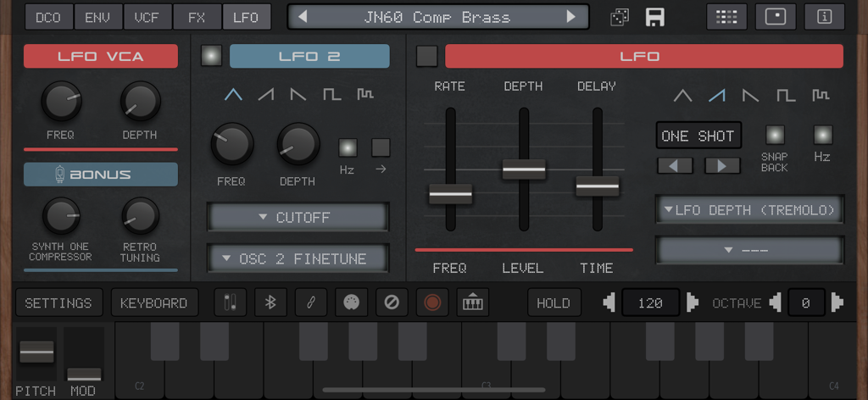This screenshot has height=400, width=868.
Task: Select square waveform for LFO 2
Action: tap(332, 95)
